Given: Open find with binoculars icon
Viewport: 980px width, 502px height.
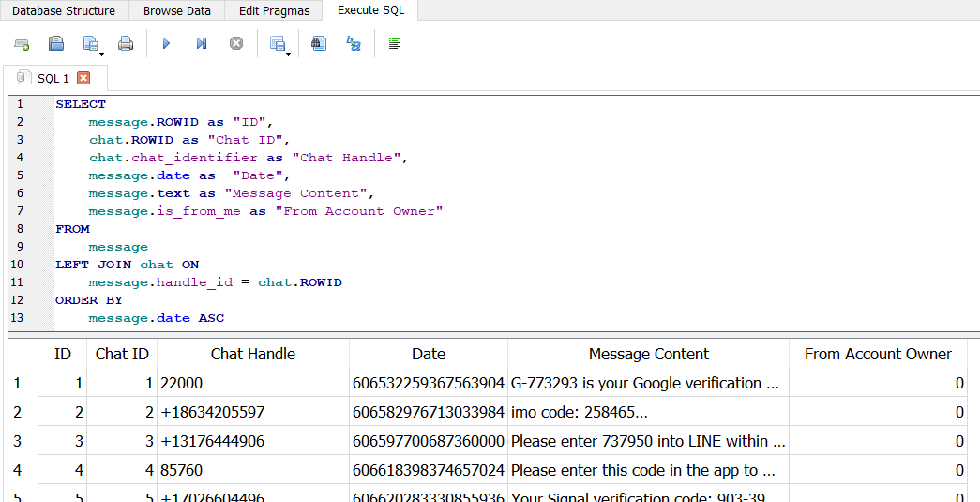Looking at the screenshot, I should click(x=319, y=44).
